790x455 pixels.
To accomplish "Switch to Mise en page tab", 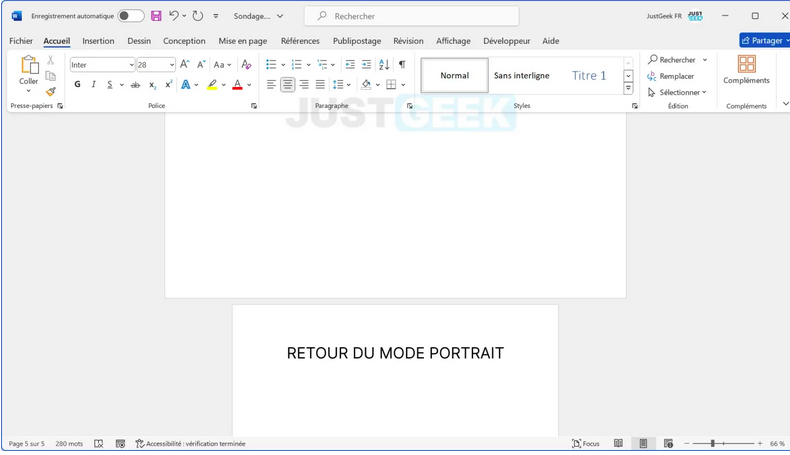I will pyautogui.click(x=243, y=41).
